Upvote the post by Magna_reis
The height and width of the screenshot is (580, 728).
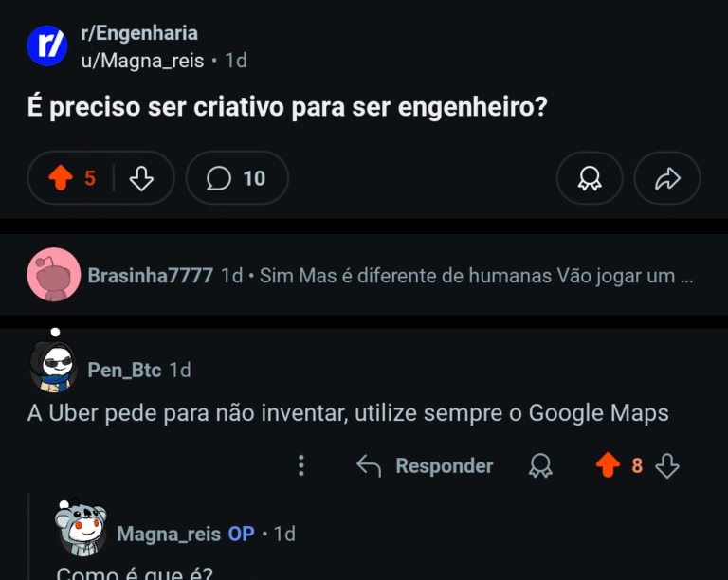pyautogui.click(x=61, y=177)
